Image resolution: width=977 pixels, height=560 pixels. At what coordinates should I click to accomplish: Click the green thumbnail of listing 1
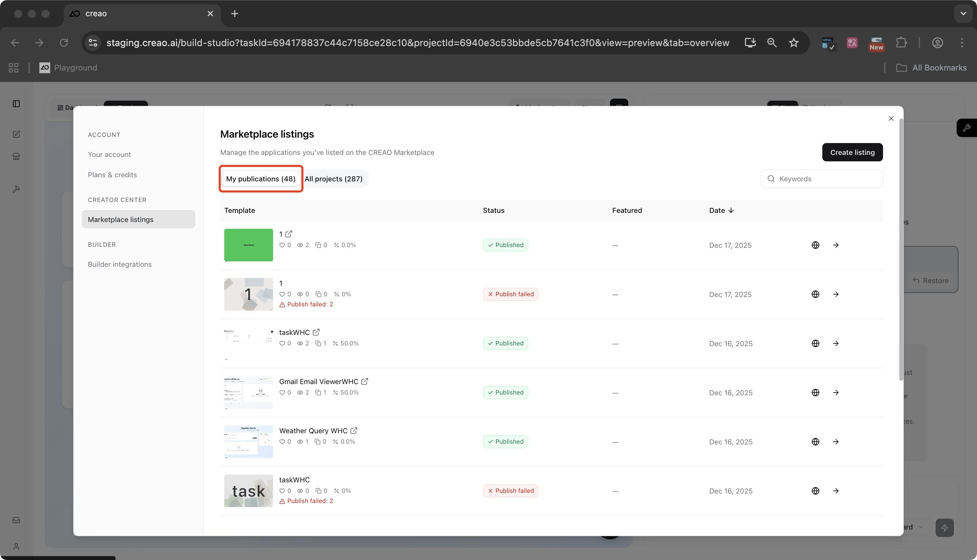(x=248, y=245)
